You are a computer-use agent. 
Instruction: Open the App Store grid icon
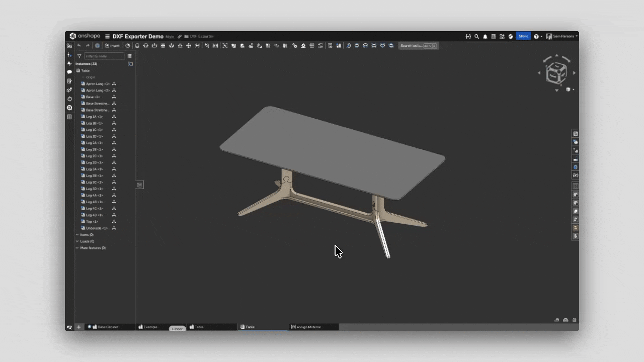tap(502, 36)
